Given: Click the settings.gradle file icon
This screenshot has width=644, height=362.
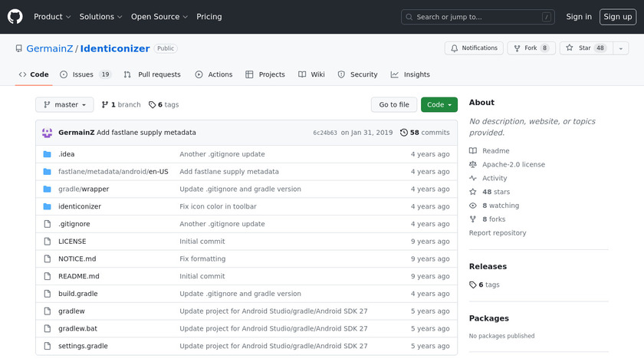Looking at the screenshot, I should 48,346.
